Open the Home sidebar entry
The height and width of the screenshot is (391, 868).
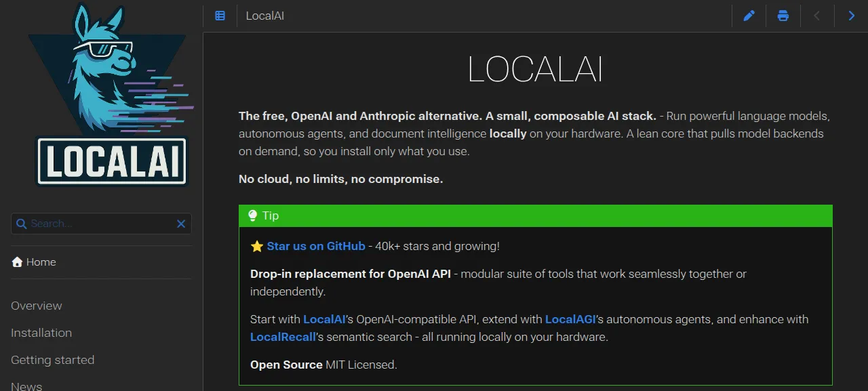34,262
